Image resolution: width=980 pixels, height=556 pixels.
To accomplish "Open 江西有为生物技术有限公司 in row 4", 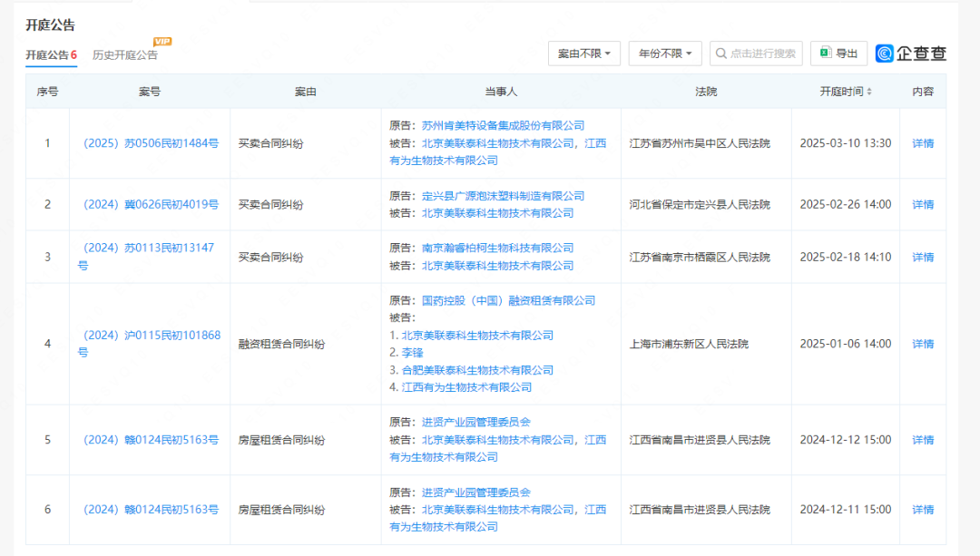I will point(466,387).
